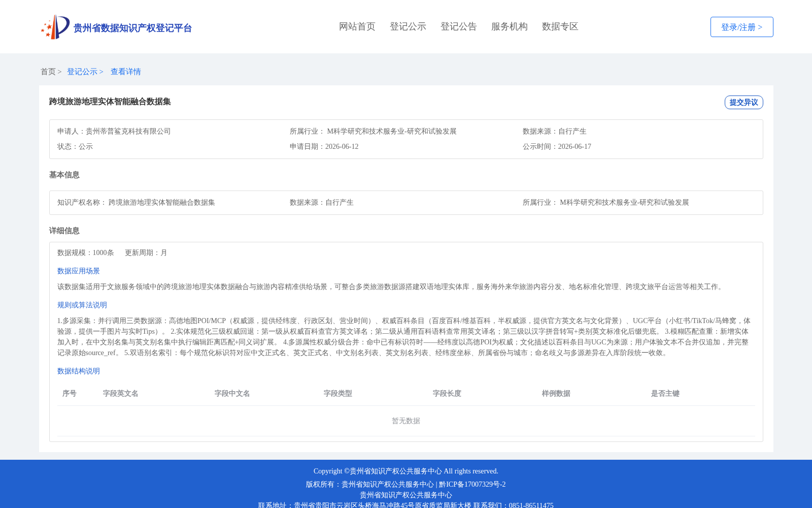Open the 登记公示 navigation item

[x=408, y=26]
